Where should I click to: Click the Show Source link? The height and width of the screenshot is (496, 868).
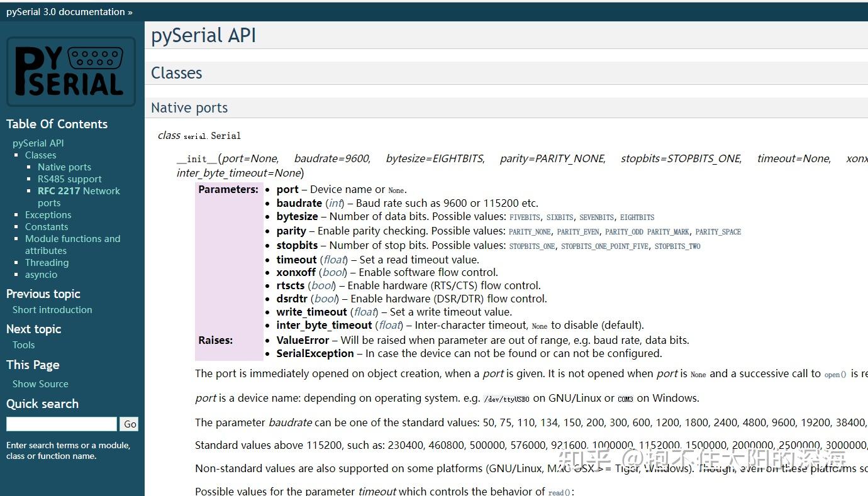pyautogui.click(x=40, y=384)
